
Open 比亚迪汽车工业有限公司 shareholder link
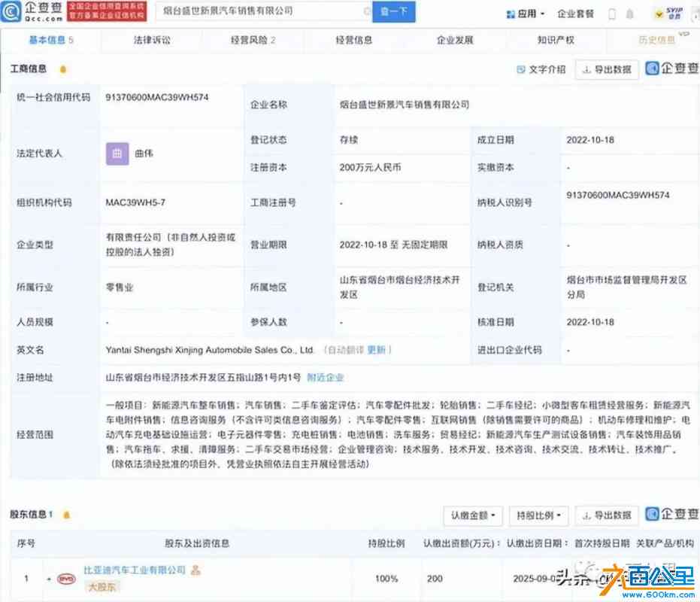pos(135,570)
